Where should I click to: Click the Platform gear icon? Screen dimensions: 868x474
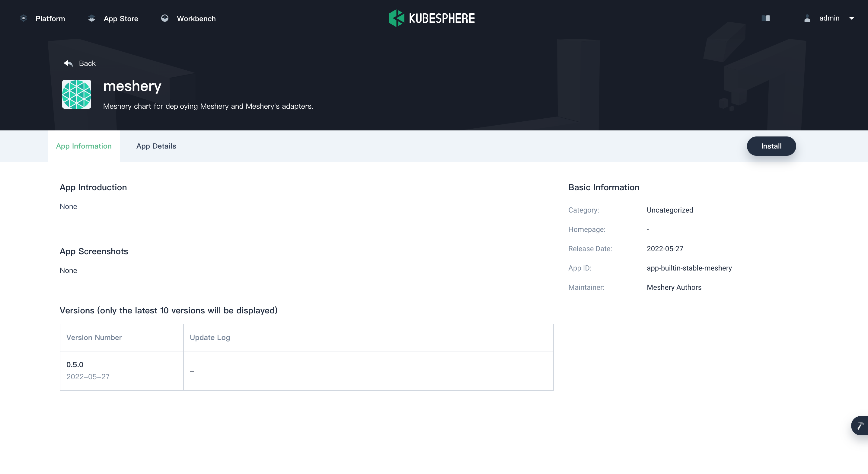[x=23, y=18]
